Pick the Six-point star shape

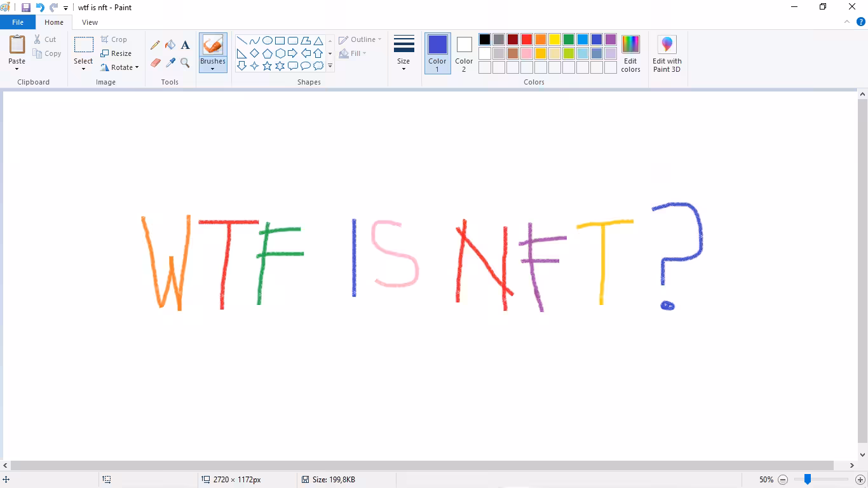pyautogui.click(x=280, y=65)
